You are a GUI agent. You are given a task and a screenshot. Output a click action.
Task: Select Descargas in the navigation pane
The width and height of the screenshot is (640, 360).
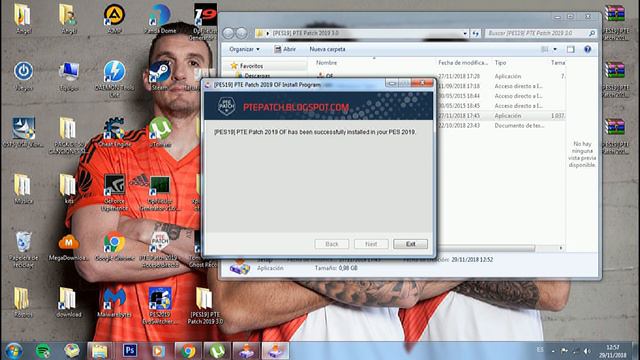257,76
